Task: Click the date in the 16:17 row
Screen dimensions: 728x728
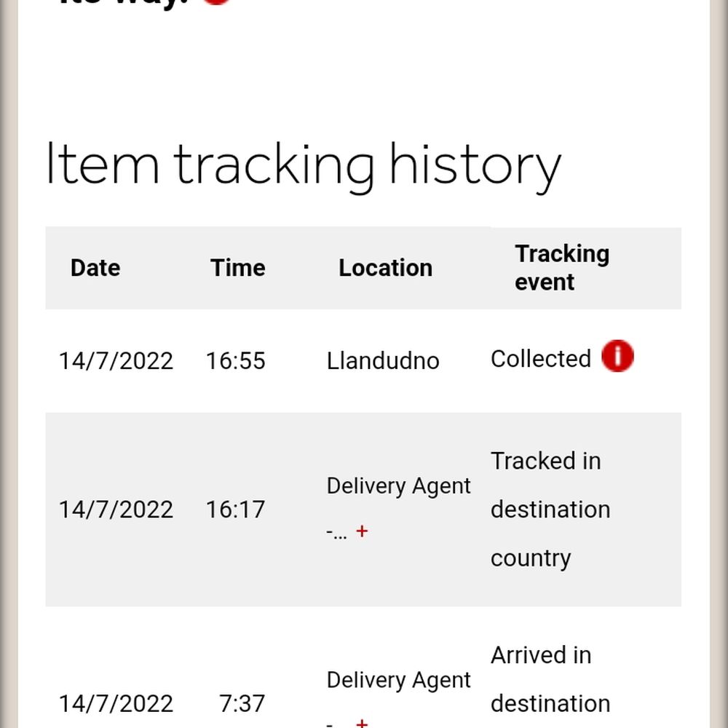Action: pos(116,510)
